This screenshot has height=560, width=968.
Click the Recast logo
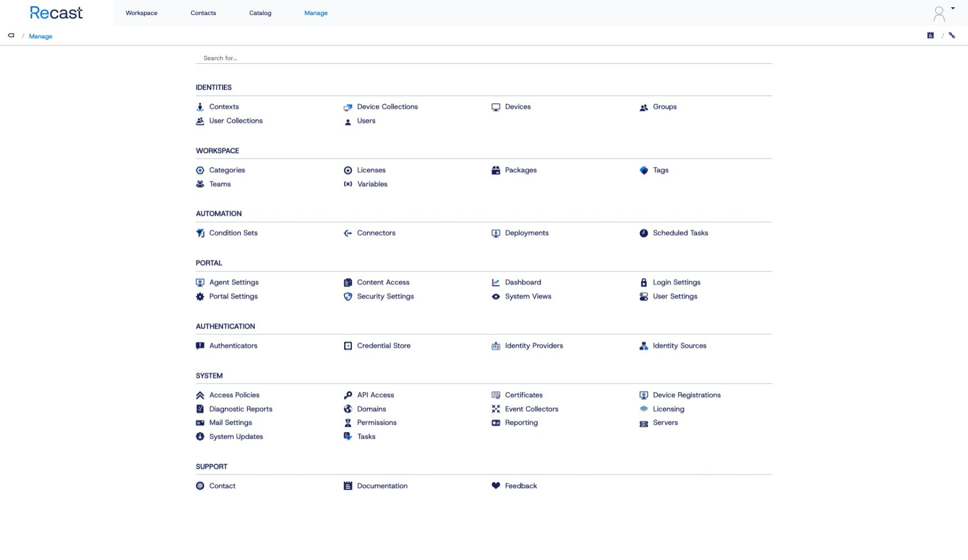click(56, 13)
